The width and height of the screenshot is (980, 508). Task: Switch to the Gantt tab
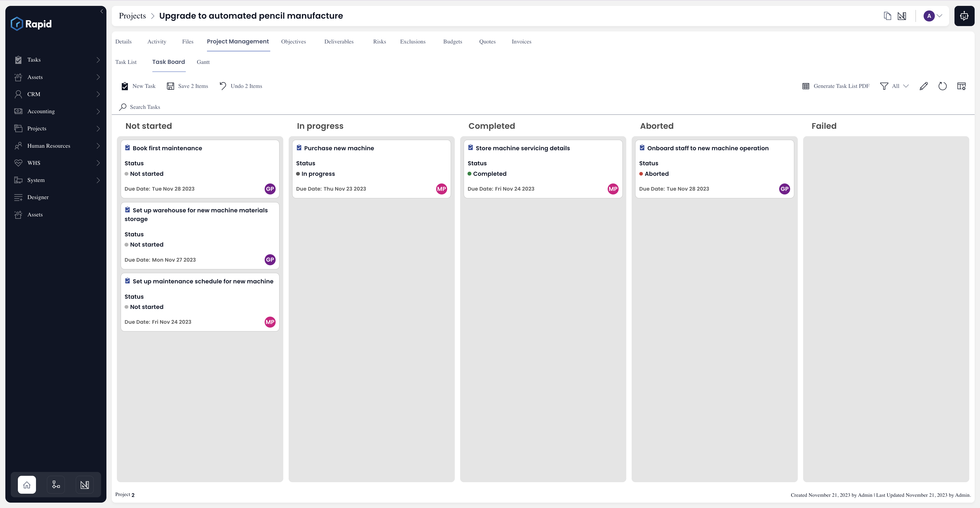click(203, 62)
